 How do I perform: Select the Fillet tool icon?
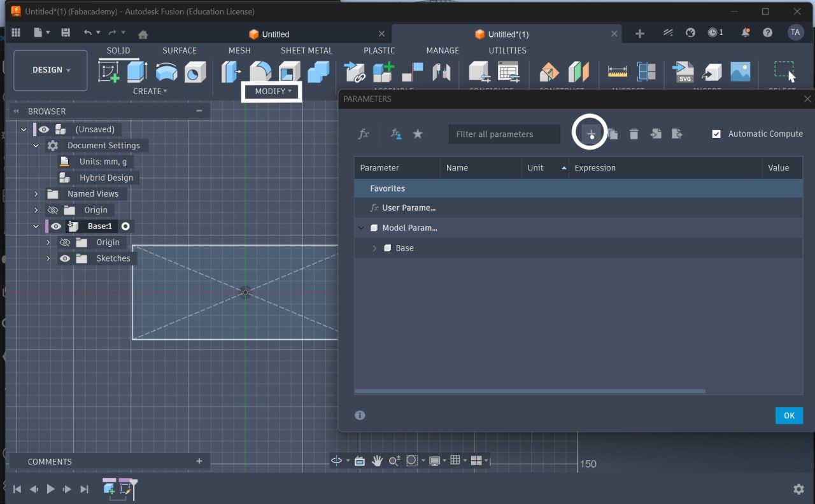(260, 72)
